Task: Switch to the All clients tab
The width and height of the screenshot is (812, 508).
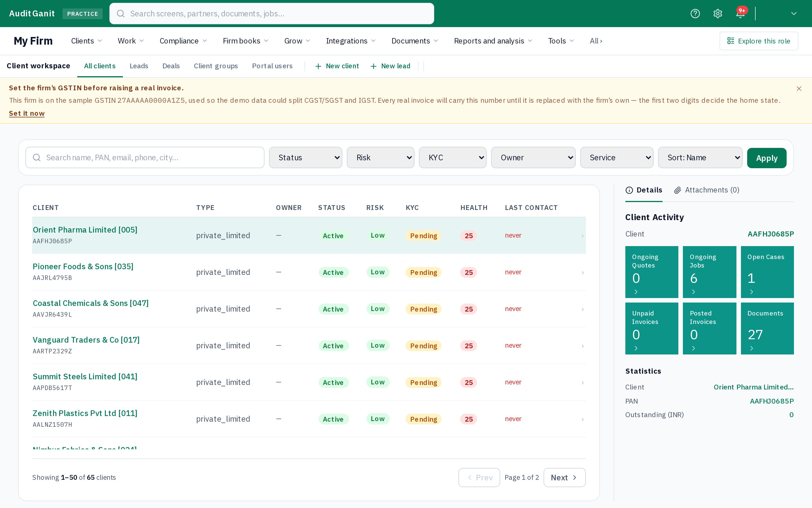Action: [100, 66]
